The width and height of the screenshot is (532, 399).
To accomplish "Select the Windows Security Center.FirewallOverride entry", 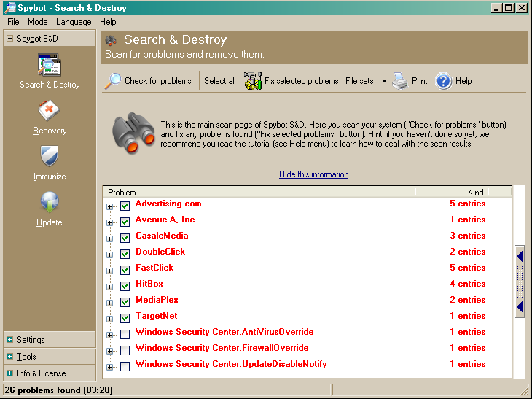I will coord(222,348).
